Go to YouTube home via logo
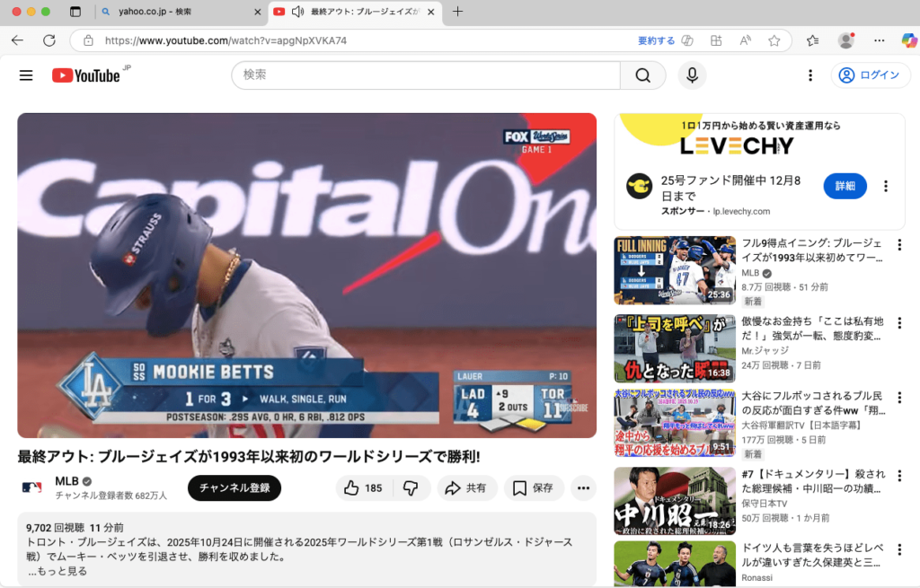Image resolution: width=920 pixels, height=588 pixels. 86,75
